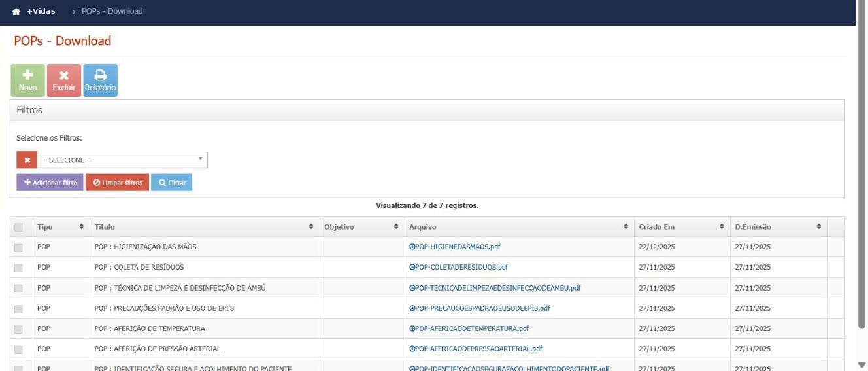Select title POP : HIGIENIZAÇÃO DAS MÃOS
This screenshot has height=371, width=868.
click(145, 247)
